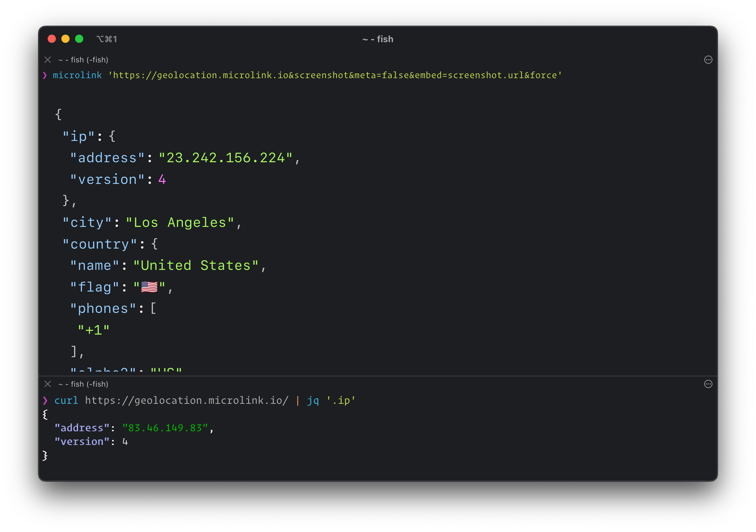756x532 pixels.
Task: Click the red close window button
Action: point(52,39)
